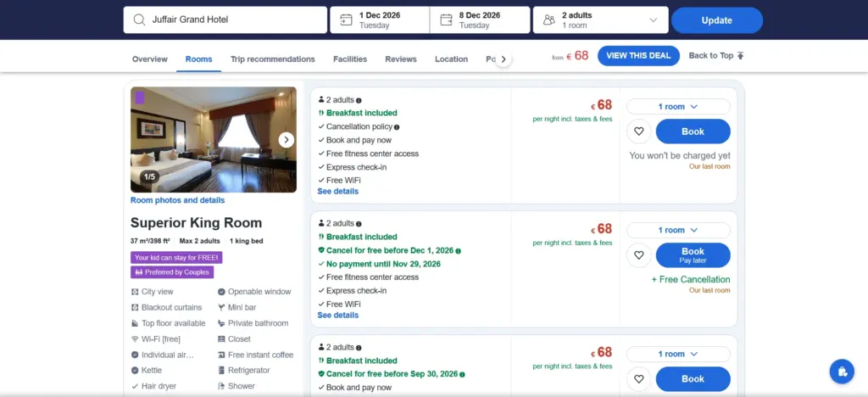Open the Superior King Room photo
This screenshot has width=868, height=397.
(213, 139)
